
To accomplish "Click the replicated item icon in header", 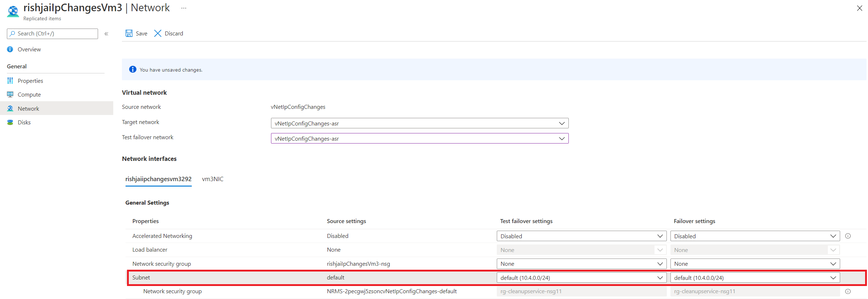I will (x=13, y=11).
